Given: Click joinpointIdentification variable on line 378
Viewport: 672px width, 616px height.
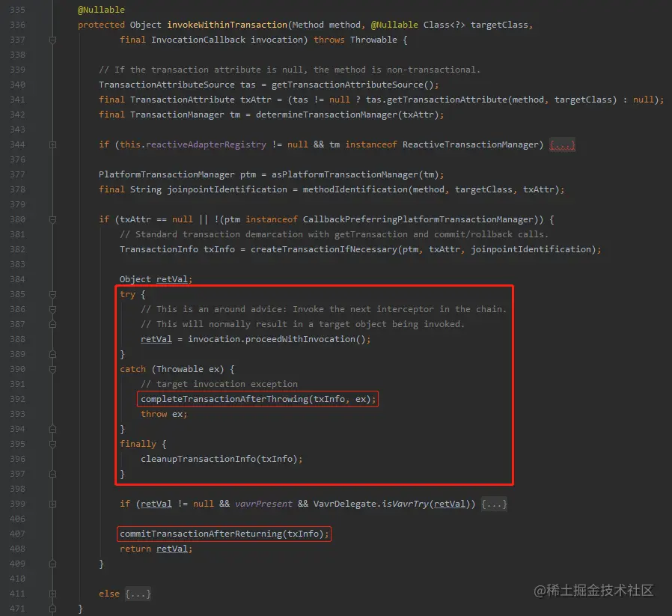Looking at the screenshot, I should click(227, 189).
